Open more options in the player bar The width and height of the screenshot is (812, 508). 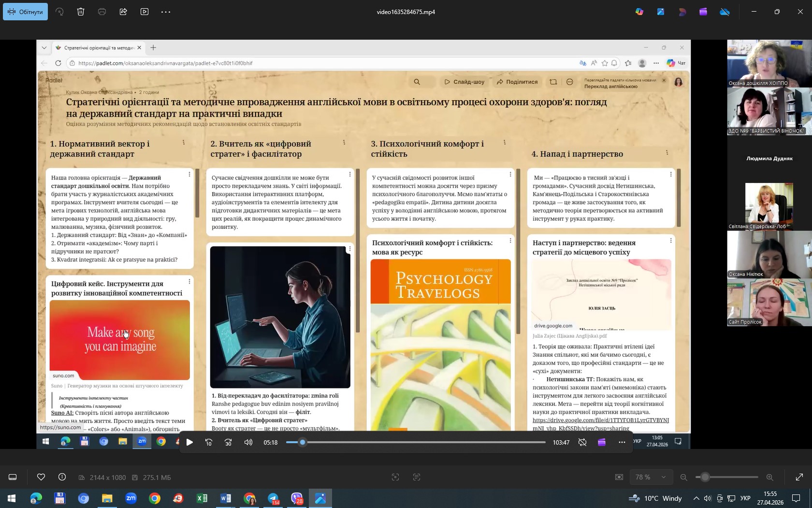(x=622, y=442)
